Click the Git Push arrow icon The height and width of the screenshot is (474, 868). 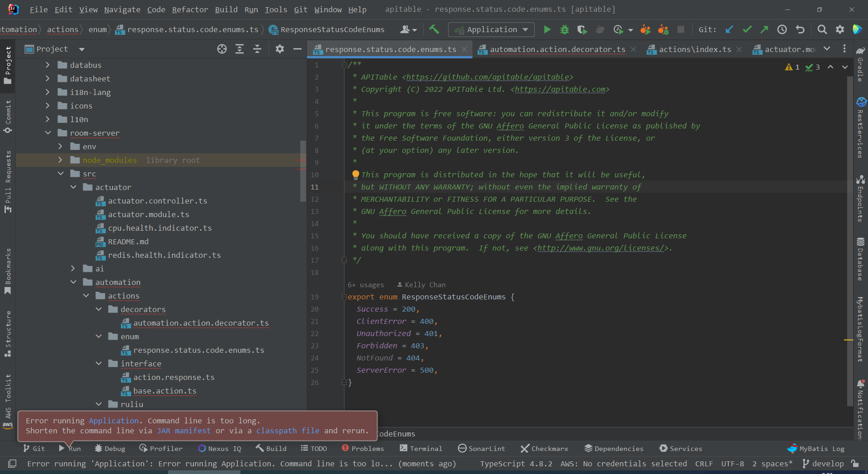[x=764, y=30]
